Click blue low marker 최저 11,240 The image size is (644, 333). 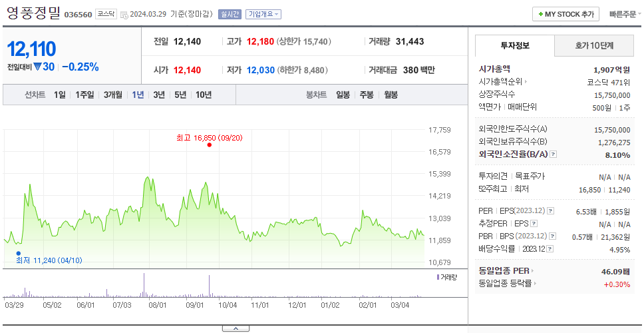18,253
